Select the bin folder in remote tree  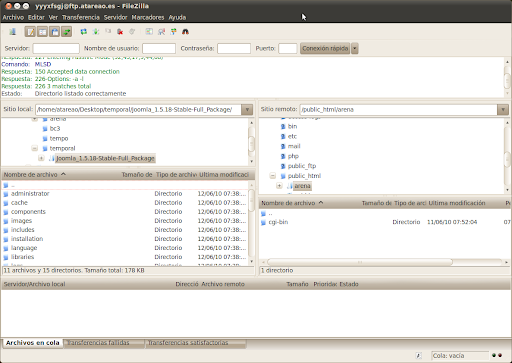292,126
